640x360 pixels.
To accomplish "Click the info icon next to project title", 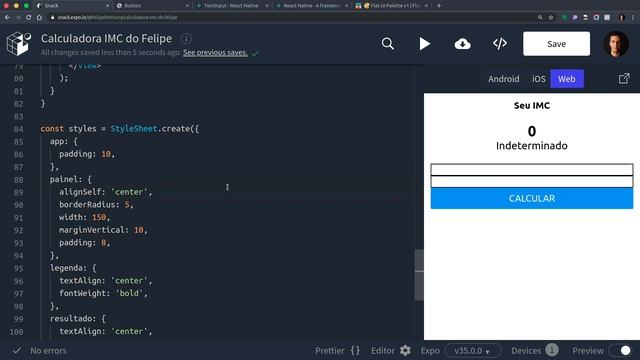I will click(186, 39).
